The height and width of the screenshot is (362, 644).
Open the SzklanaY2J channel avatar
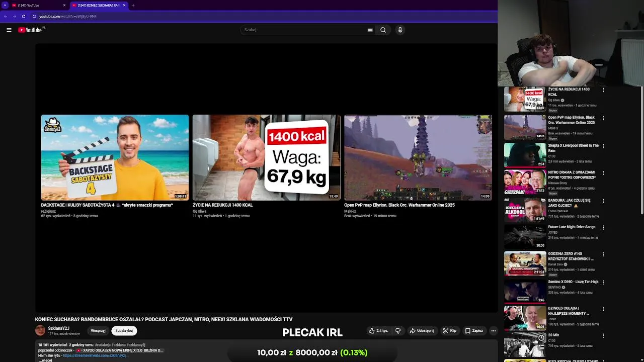pos(40,330)
